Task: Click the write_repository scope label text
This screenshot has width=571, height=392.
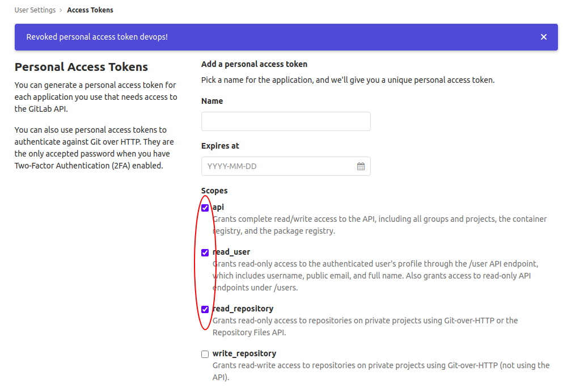Action: click(x=244, y=353)
